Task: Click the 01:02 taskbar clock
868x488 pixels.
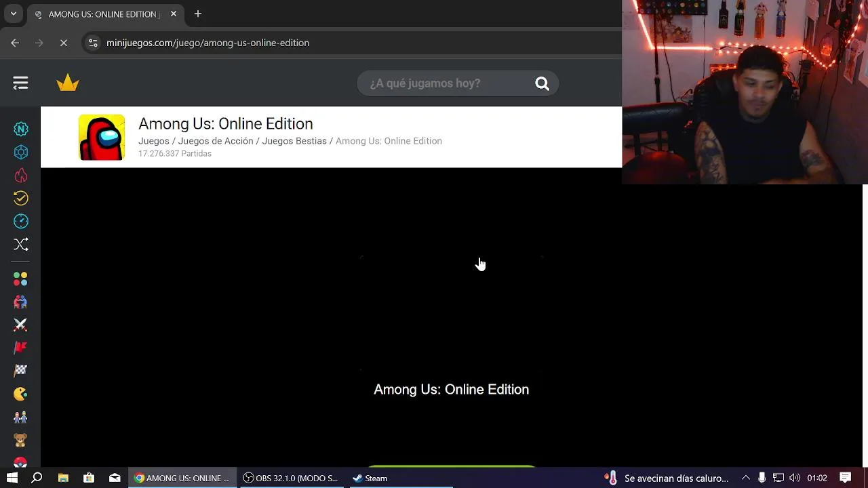Action: click(817, 478)
